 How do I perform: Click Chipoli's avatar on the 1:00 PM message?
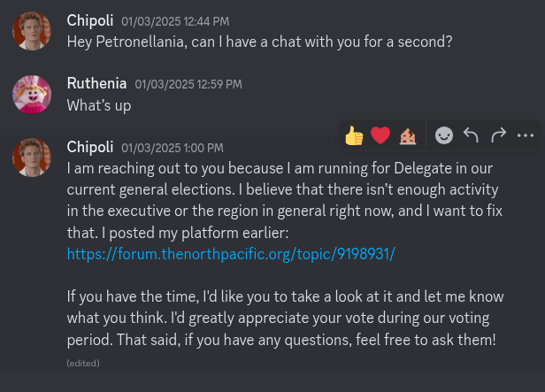(x=32, y=158)
